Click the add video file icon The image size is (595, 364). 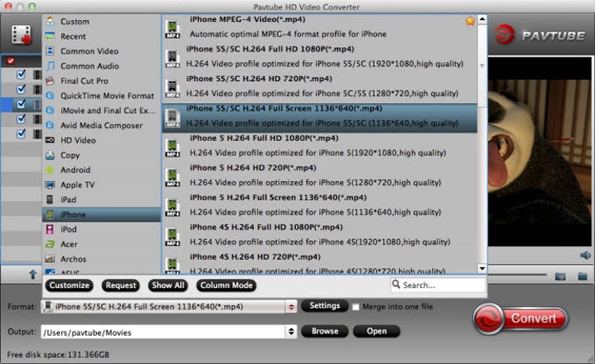click(21, 34)
